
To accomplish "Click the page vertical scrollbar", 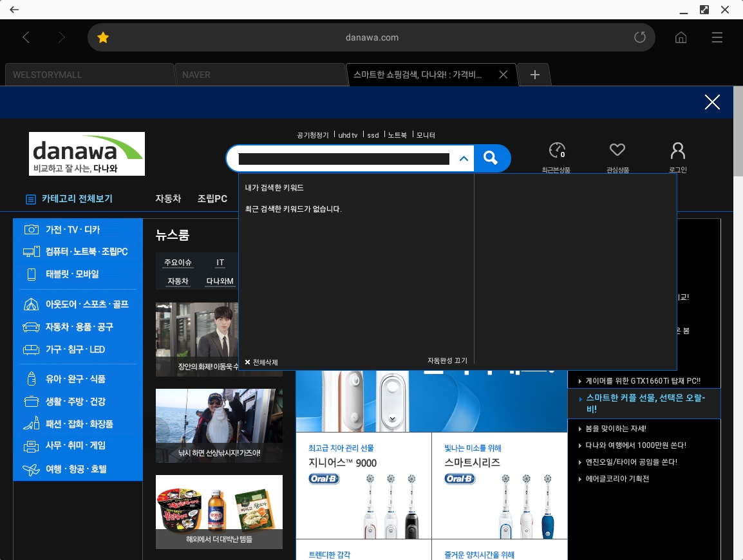I will click(738, 131).
